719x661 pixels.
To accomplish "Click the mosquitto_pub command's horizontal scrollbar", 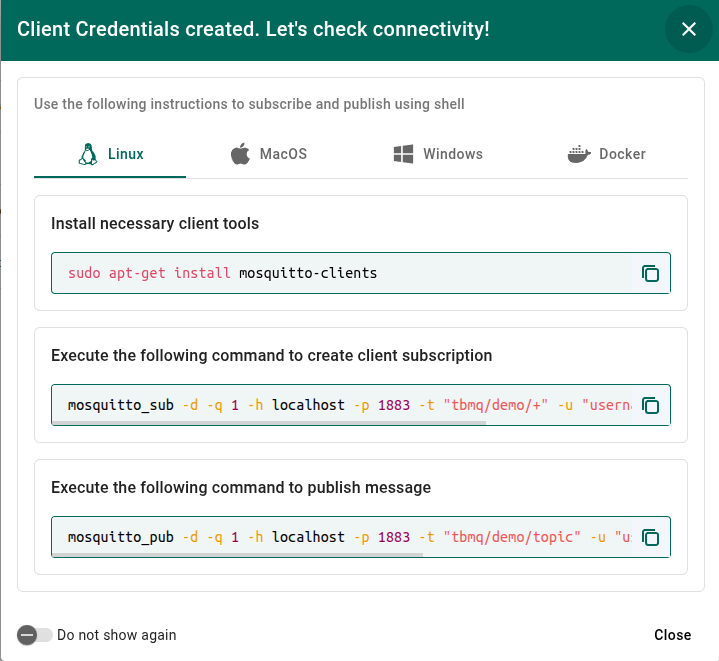I will click(x=270, y=555).
